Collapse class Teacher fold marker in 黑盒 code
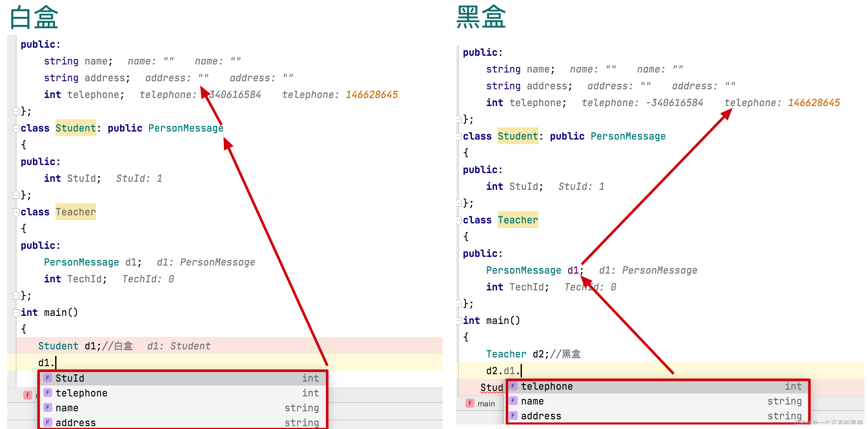The height and width of the screenshot is (429, 868). [459, 220]
